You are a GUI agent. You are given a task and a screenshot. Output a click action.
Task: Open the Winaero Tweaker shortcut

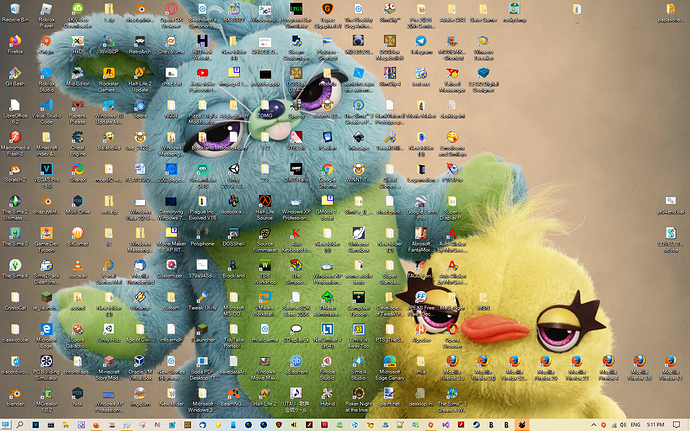[x=483, y=48]
